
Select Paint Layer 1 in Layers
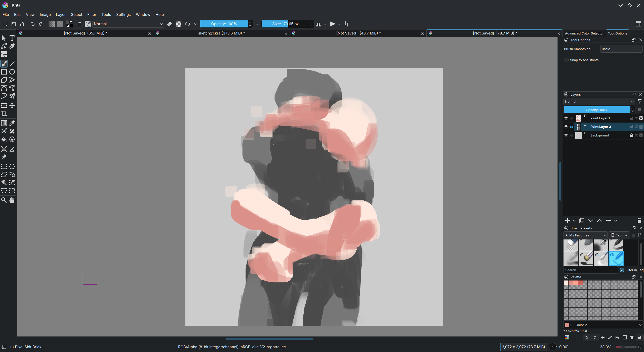point(600,118)
